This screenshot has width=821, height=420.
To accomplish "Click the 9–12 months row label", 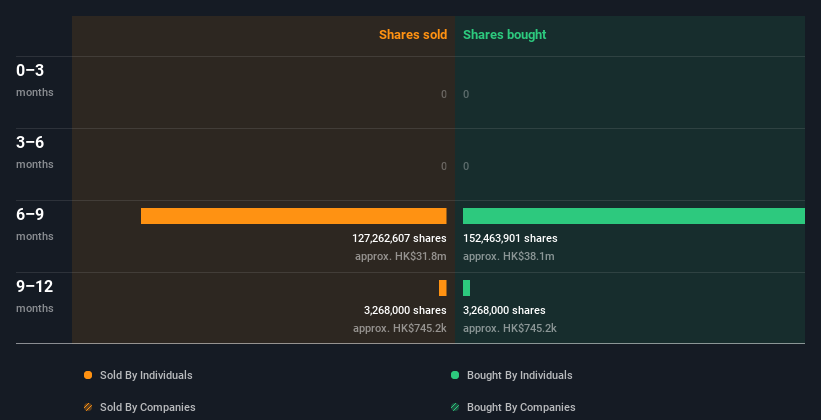I will click(35, 296).
